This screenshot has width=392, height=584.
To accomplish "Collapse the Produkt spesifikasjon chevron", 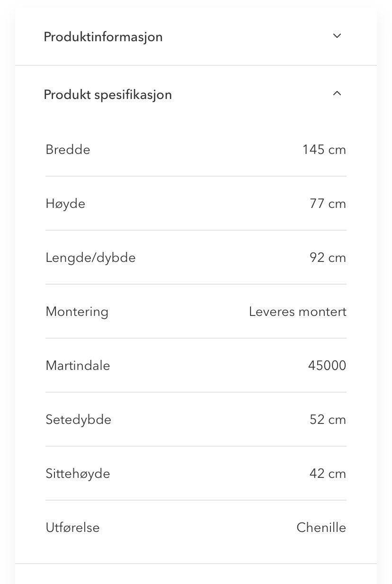I will click(x=337, y=93).
